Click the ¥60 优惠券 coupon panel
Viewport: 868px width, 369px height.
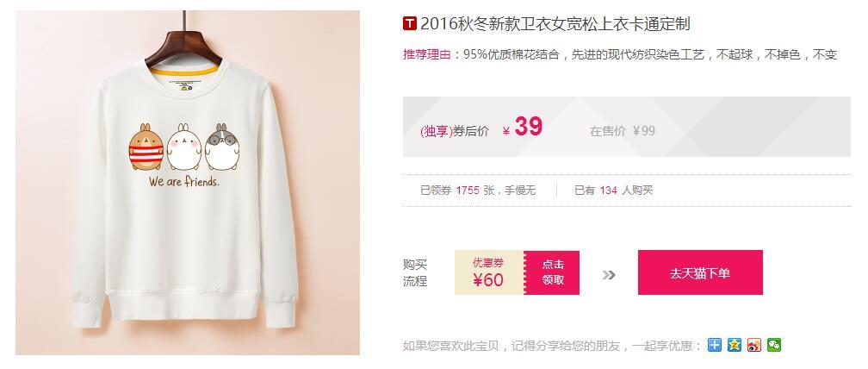pos(489,272)
